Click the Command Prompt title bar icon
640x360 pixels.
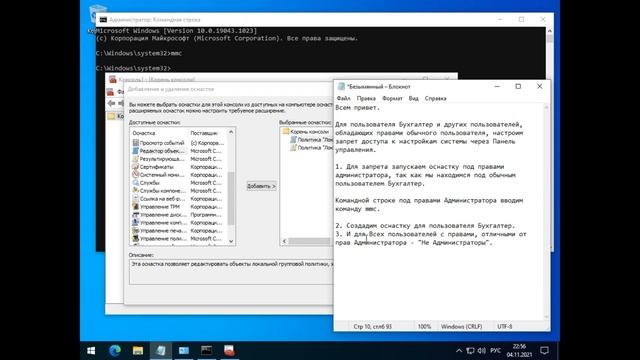[103, 20]
